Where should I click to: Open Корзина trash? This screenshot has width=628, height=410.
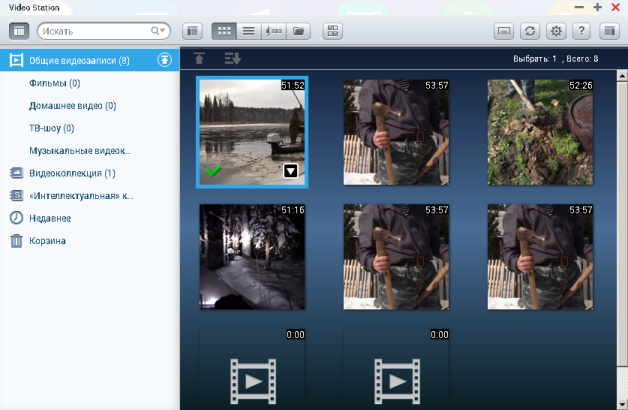(47, 241)
